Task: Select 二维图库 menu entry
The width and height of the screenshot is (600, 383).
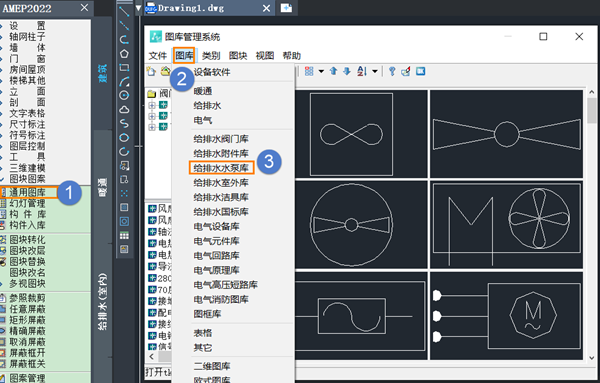Action: click(x=212, y=366)
